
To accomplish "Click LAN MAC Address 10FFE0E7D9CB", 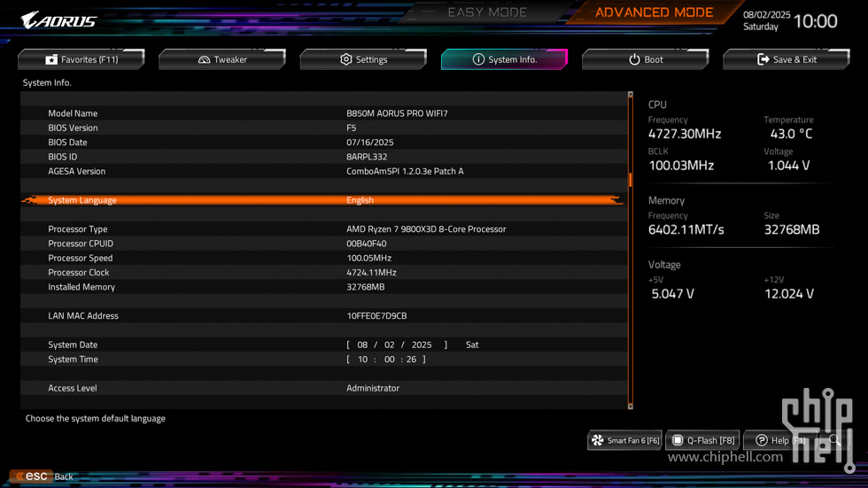I will 376,316.
